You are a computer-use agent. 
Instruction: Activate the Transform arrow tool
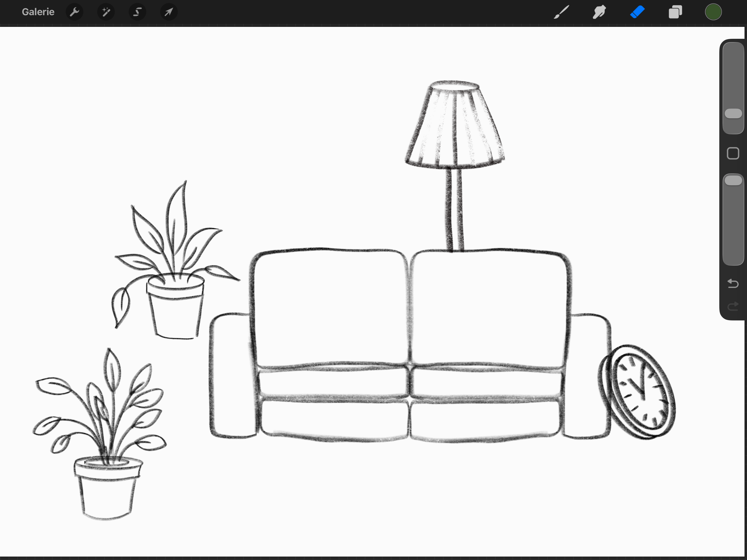coord(169,12)
